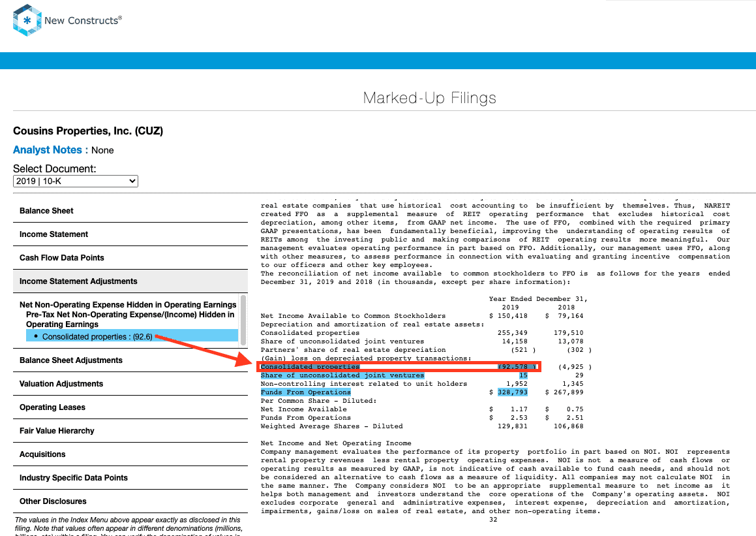The image size is (756, 536).
Task: Click the 129,831 diluted shares value
Action: tap(513, 426)
